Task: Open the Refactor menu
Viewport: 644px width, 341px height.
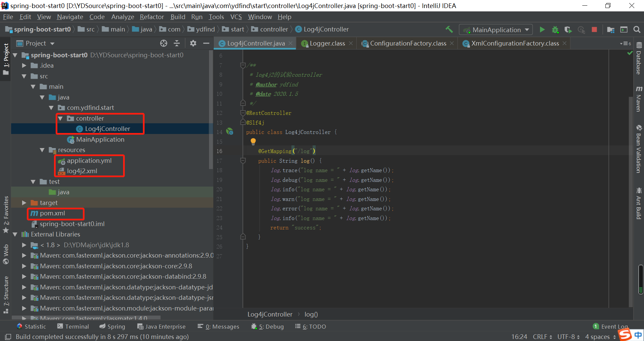Action: tap(152, 17)
